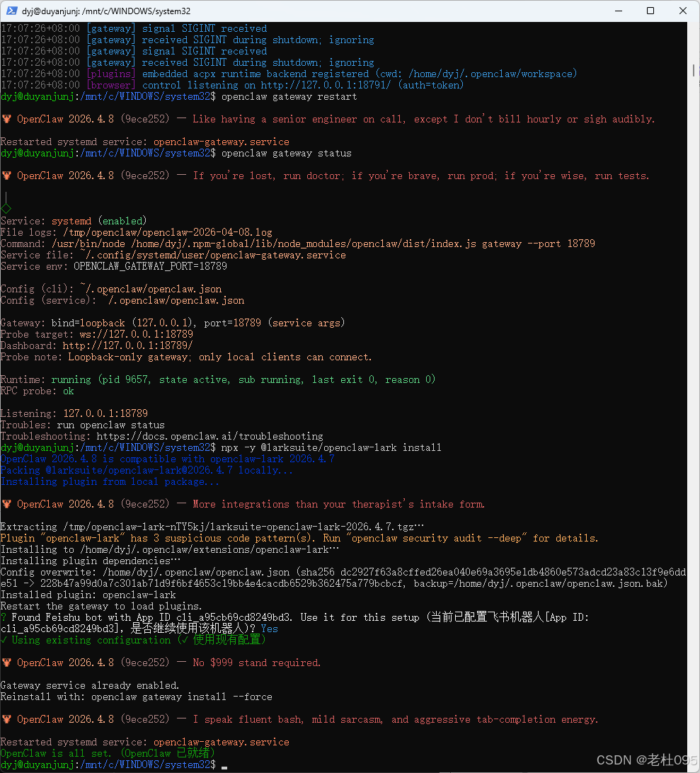Click the file log path openclaw-2026-04-08.log
Viewport: 700px width, 773px height.
168,232
